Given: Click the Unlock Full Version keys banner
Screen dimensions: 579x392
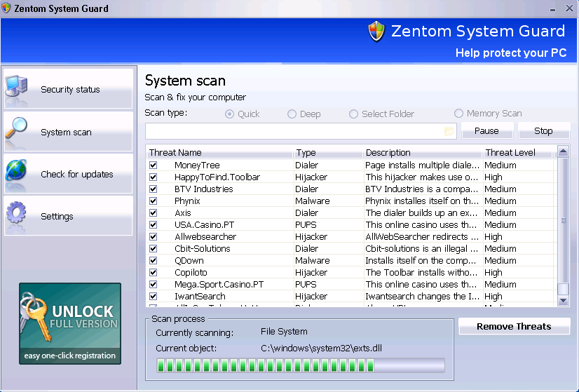Looking at the screenshot, I should [70, 323].
